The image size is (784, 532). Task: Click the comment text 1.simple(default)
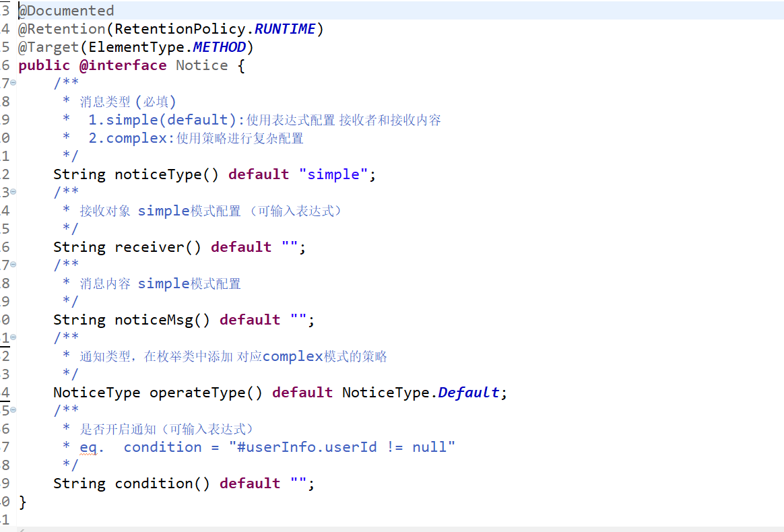tap(162, 120)
